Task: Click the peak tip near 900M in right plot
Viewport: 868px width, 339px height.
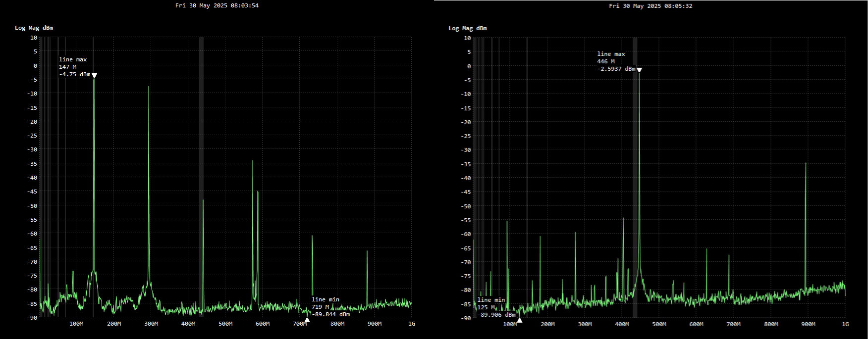Action: click(x=806, y=164)
